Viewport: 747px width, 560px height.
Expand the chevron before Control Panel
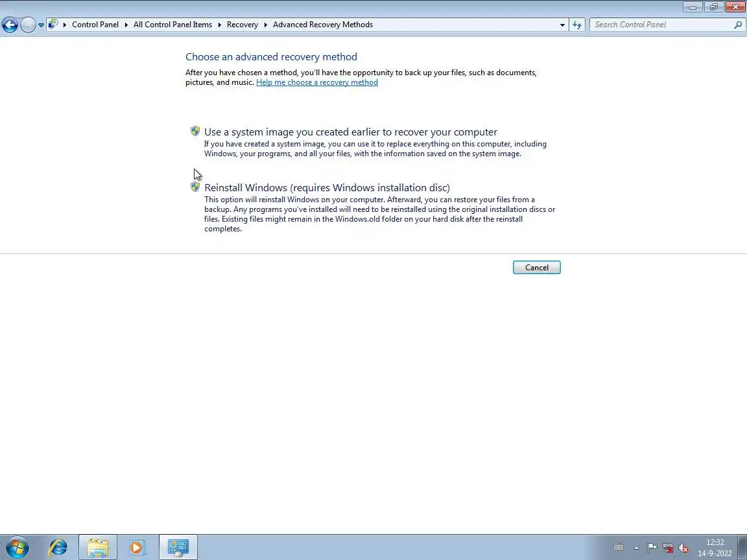pyautogui.click(x=65, y=25)
